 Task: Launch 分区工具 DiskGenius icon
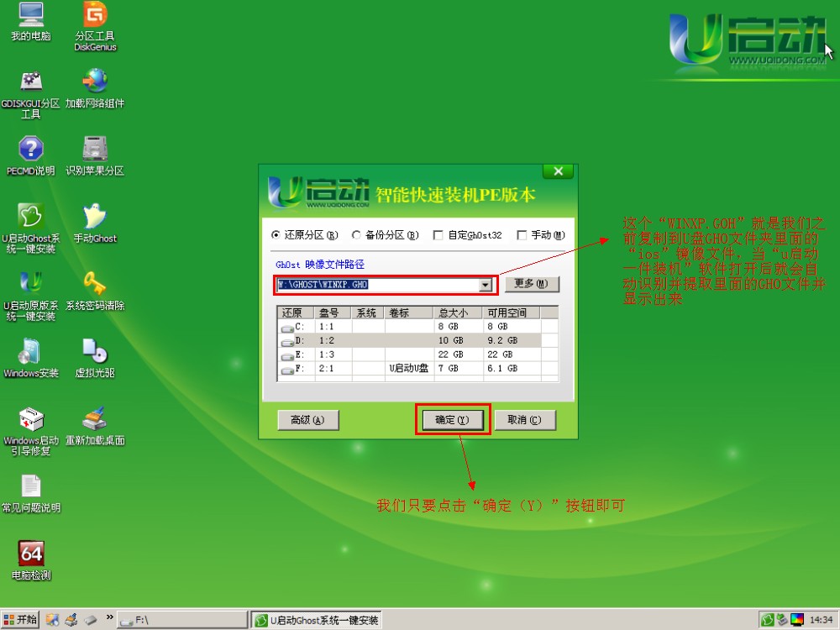coord(95,26)
